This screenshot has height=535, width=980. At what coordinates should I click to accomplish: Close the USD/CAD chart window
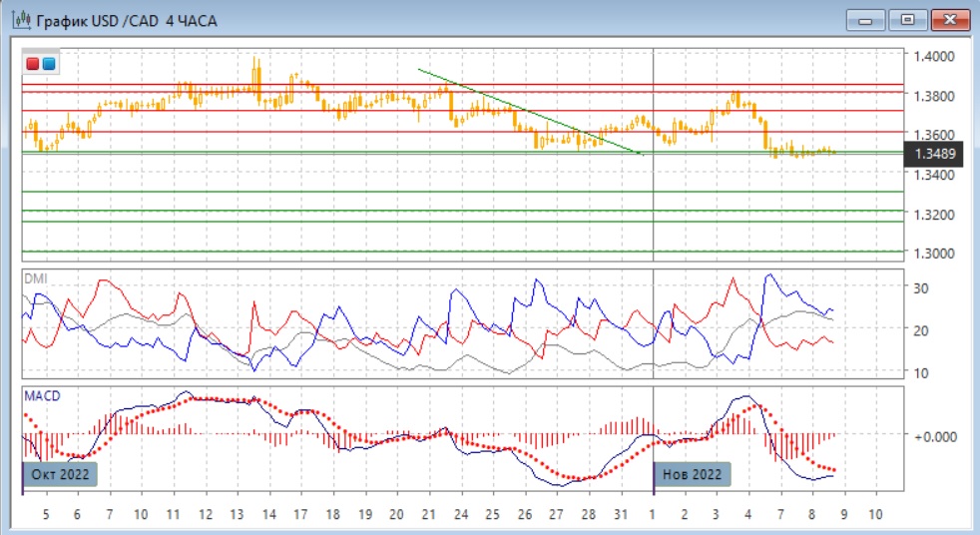950,20
